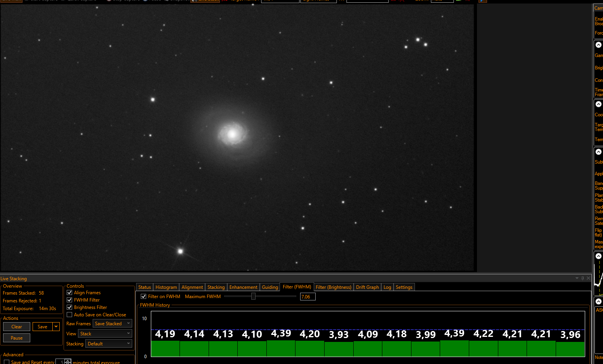The image size is (603, 364).
Task: Click the galaxy core in the stacked image
Action: (232, 134)
